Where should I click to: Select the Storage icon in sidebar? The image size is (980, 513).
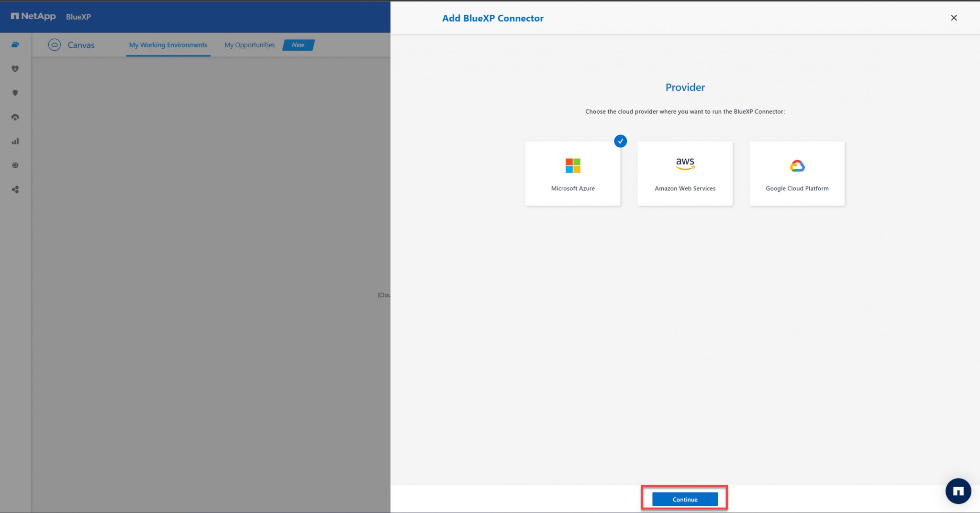pos(15,44)
